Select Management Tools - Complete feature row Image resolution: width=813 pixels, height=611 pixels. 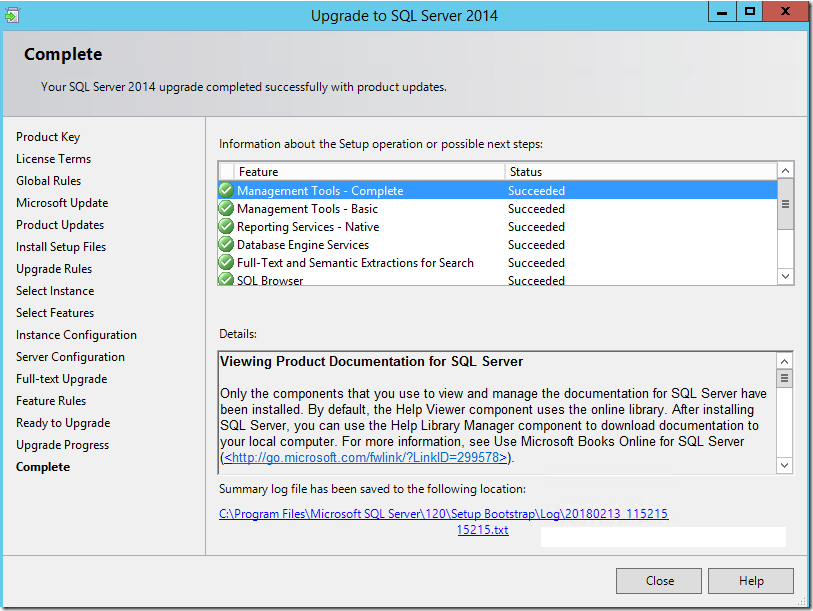point(498,190)
